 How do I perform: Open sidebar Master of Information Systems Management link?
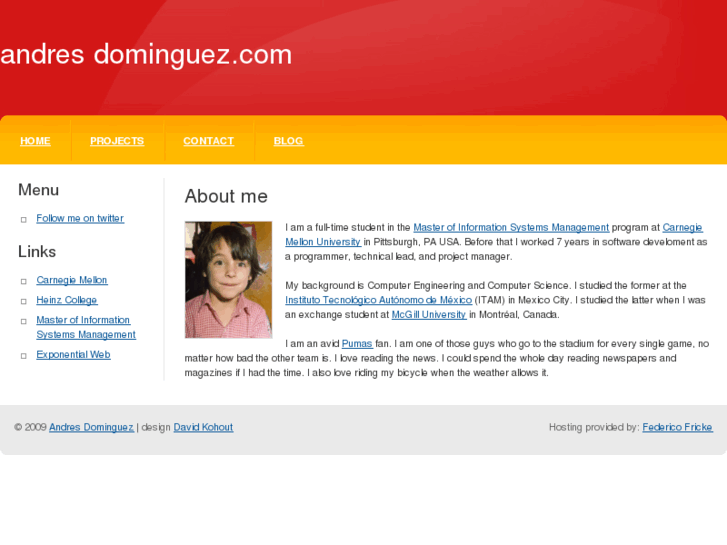pos(86,327)
